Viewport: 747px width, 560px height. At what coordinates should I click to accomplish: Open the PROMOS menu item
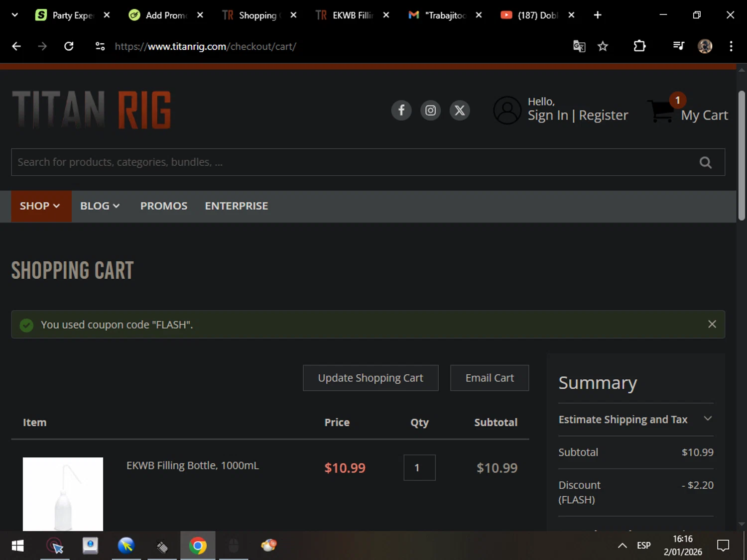(164, 206)
